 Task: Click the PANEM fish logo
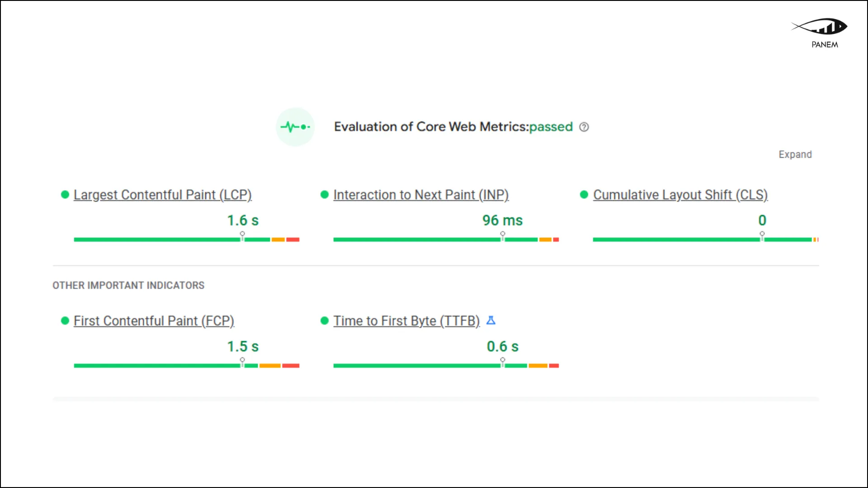[819, 27]
